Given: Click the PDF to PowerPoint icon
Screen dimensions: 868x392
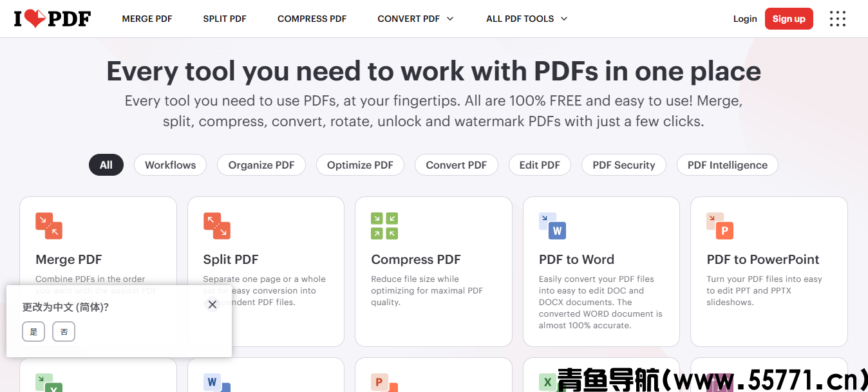Looking at the screenshot, I should [x=720, y=226].
